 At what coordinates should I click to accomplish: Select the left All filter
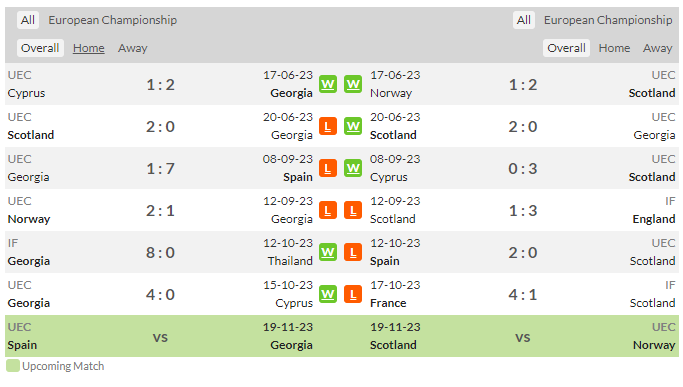(28, 20)
